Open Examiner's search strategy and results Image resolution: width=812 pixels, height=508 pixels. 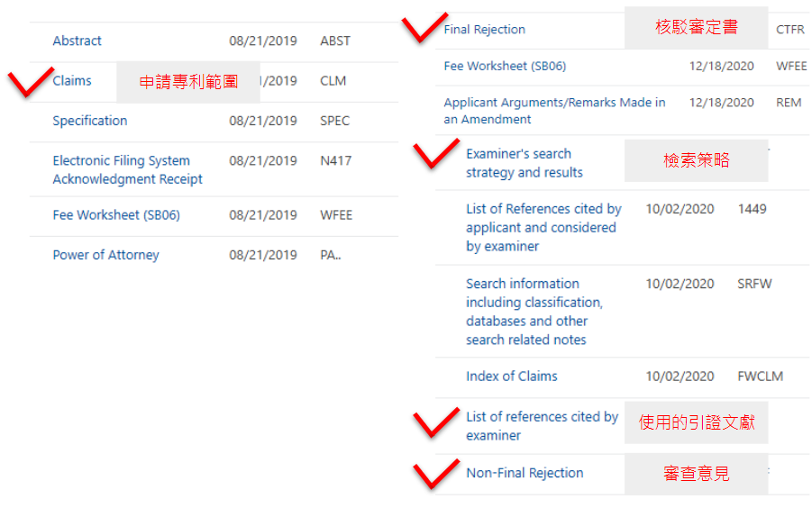[524, 163]
